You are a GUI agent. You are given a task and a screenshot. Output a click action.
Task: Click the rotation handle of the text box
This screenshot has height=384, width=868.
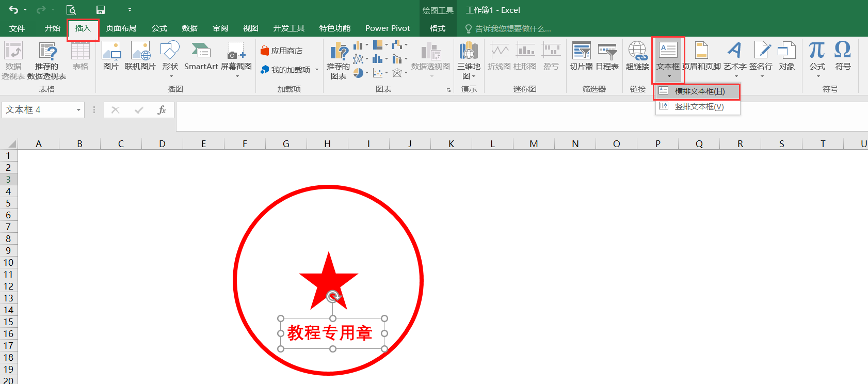tap(334, 296)
